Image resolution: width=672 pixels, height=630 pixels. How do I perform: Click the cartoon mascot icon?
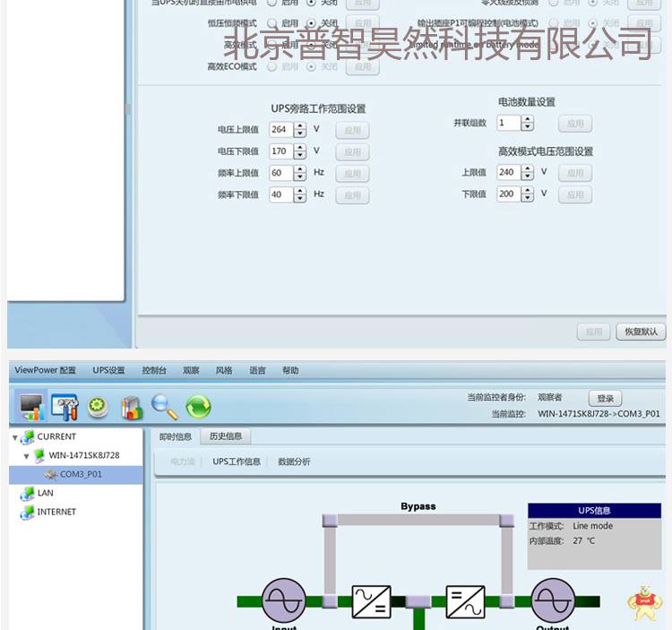(644, 602)
